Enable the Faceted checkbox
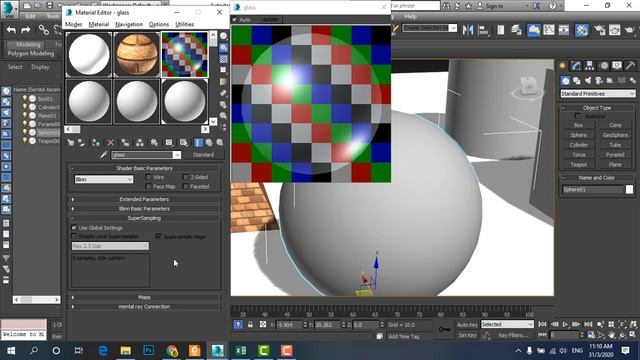 click(x=186, y=187)
